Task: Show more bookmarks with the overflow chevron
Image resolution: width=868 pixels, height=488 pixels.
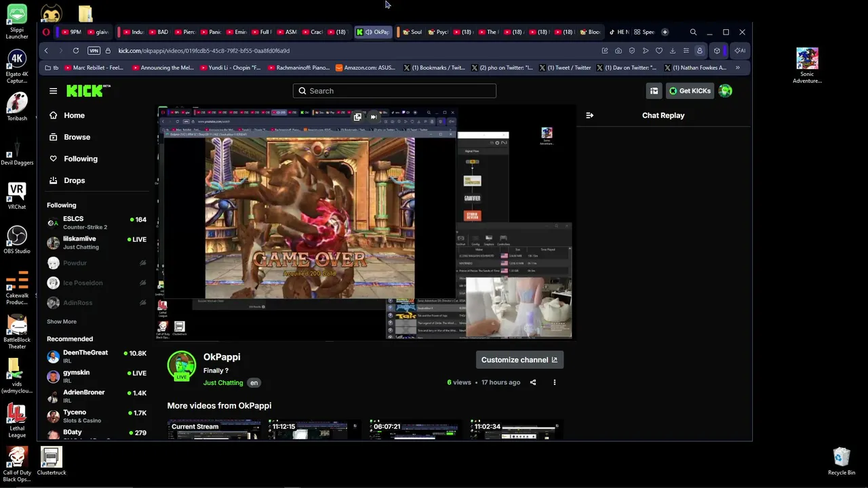Action: pyautogui.click(x=738, y=68)
